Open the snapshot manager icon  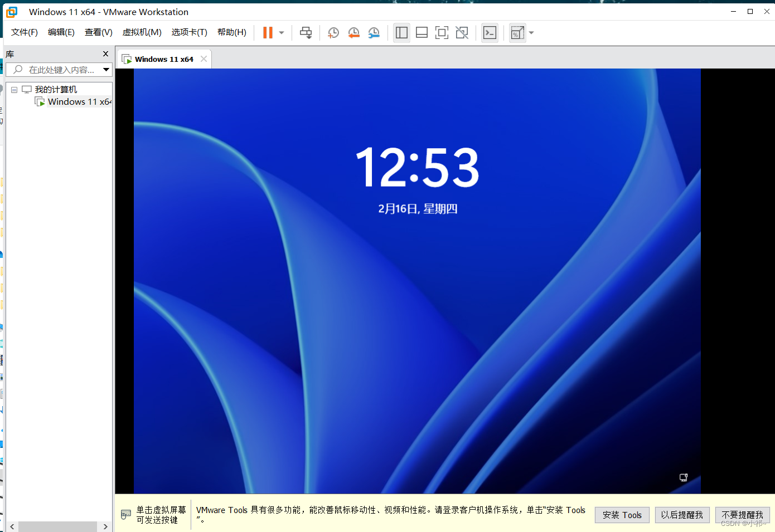click(x=374, y=33)
